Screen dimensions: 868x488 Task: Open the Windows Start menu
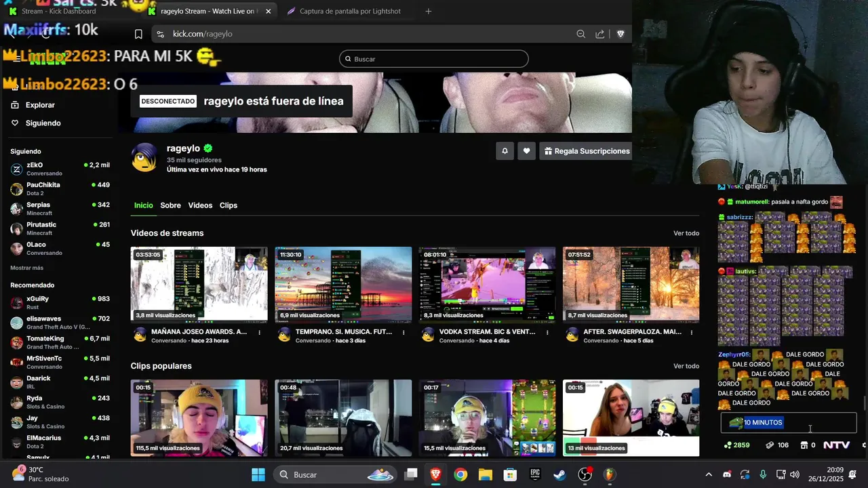258,474
